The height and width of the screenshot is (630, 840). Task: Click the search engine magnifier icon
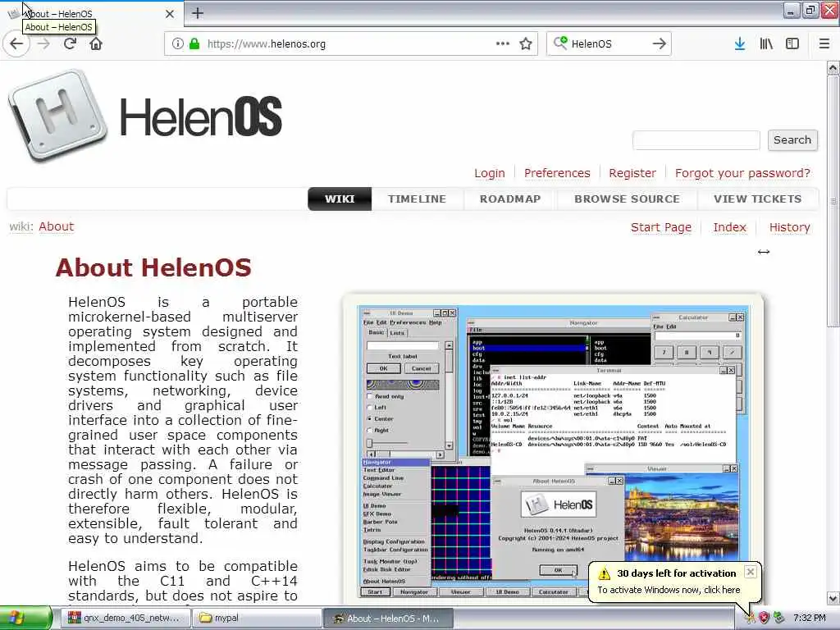[x=560, y=43]
